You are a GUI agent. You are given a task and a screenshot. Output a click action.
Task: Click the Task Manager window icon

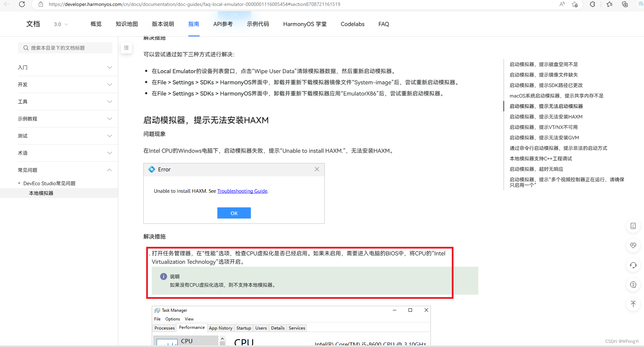pos(157,310)
